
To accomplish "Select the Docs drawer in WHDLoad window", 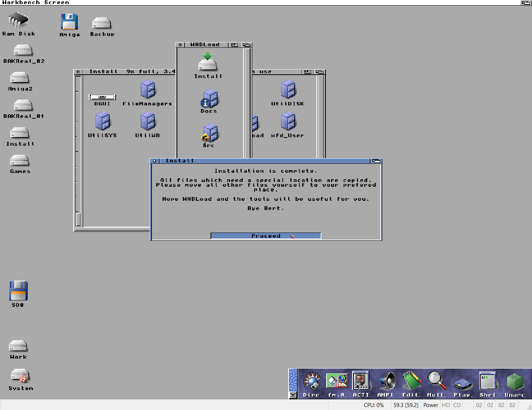I will tap(209, 101).
